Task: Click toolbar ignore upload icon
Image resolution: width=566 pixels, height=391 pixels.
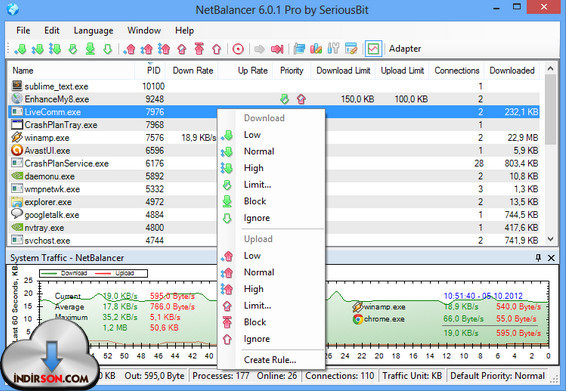Action: pyautogui.click(x=217, y=49)
